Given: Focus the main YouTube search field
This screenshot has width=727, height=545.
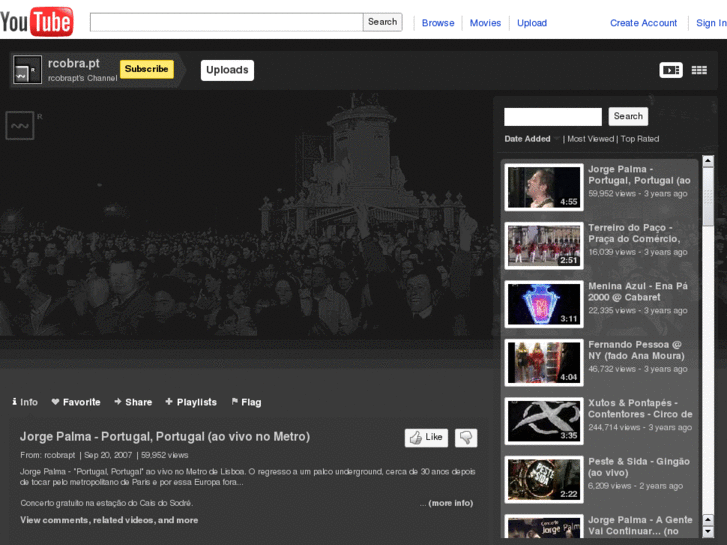Looking at the screenshot, I should pos(226,22).
